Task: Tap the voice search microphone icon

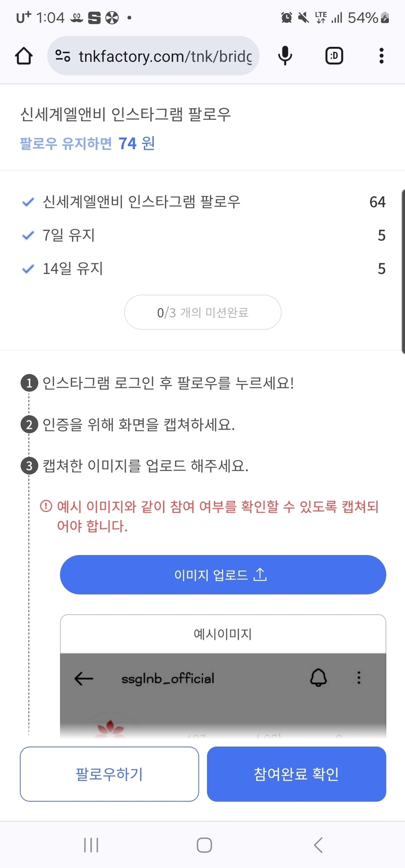Action: [285, 56]
